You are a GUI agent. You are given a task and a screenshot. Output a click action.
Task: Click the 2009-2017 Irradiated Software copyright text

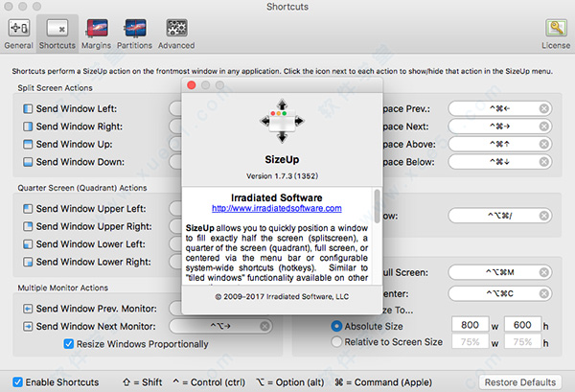click(282, 297)
